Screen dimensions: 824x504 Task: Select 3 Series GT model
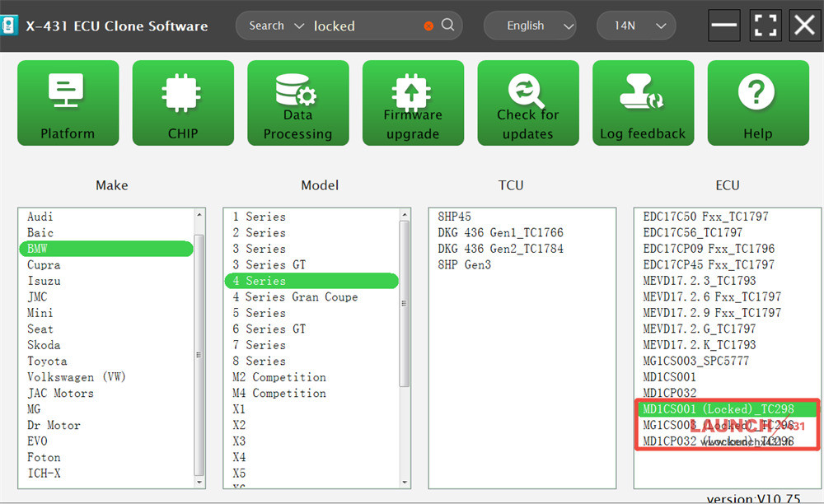tap(269, 265)
